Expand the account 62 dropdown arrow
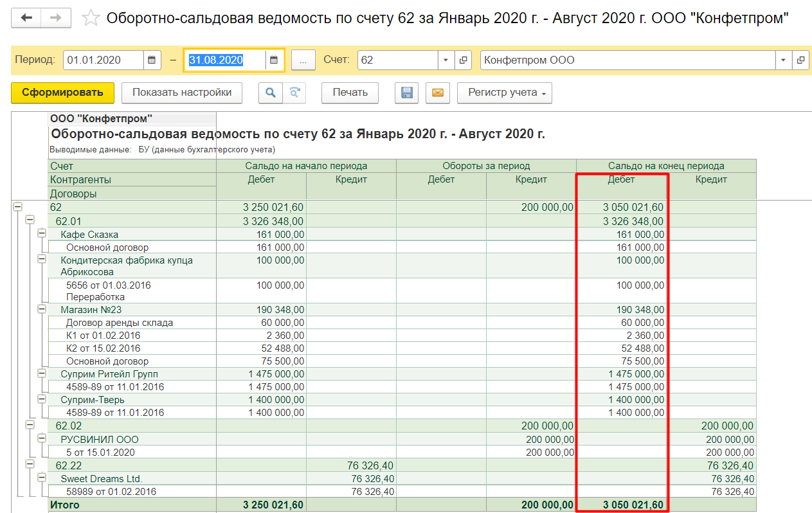This screenshot has height=513, width=812. (x=446, y=60)
